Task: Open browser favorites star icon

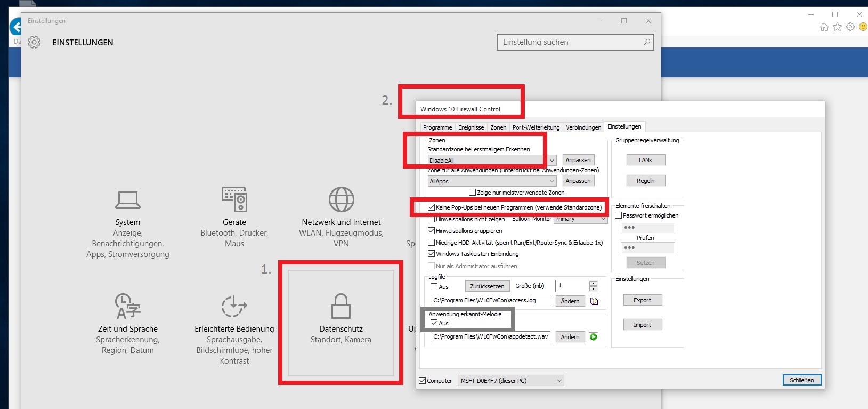Action: tap(838, 27)
